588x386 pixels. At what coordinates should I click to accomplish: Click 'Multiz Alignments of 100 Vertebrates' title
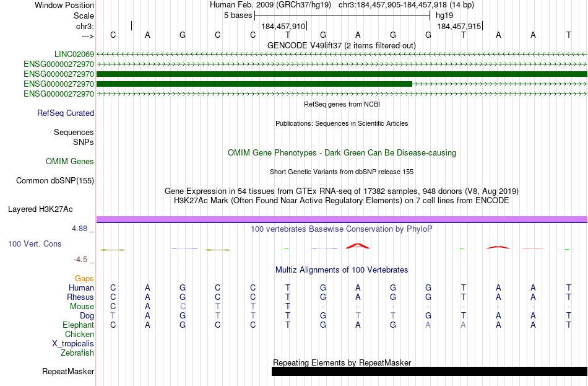click(342, 270)
